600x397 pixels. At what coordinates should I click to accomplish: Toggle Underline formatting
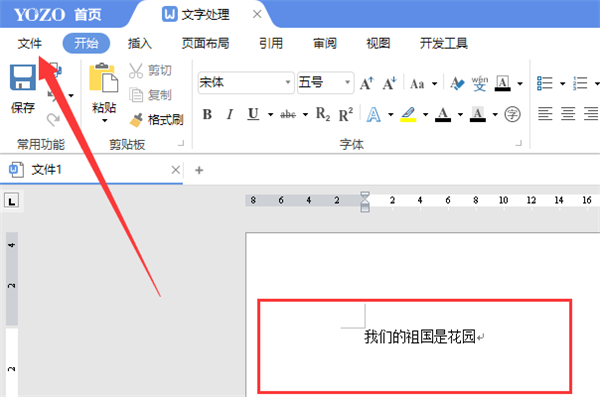(x=253, y=114)
